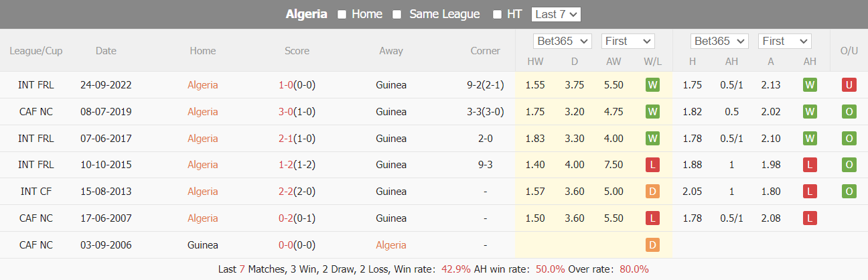Click the green O badge for 08-07-2019
The width and height of the screenshot is (868, 280).
tap(849, 112)
